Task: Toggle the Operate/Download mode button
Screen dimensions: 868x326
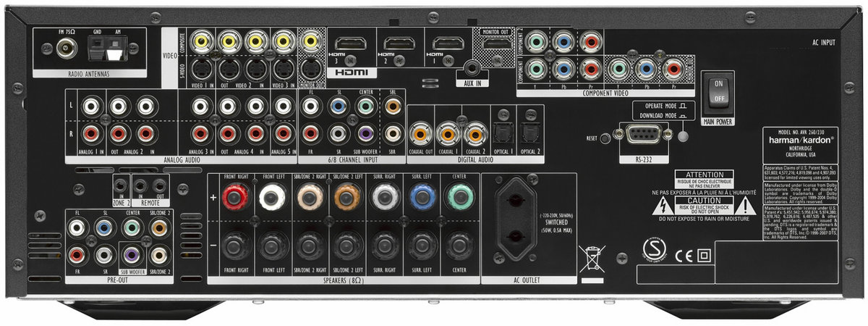Action: 684,136
